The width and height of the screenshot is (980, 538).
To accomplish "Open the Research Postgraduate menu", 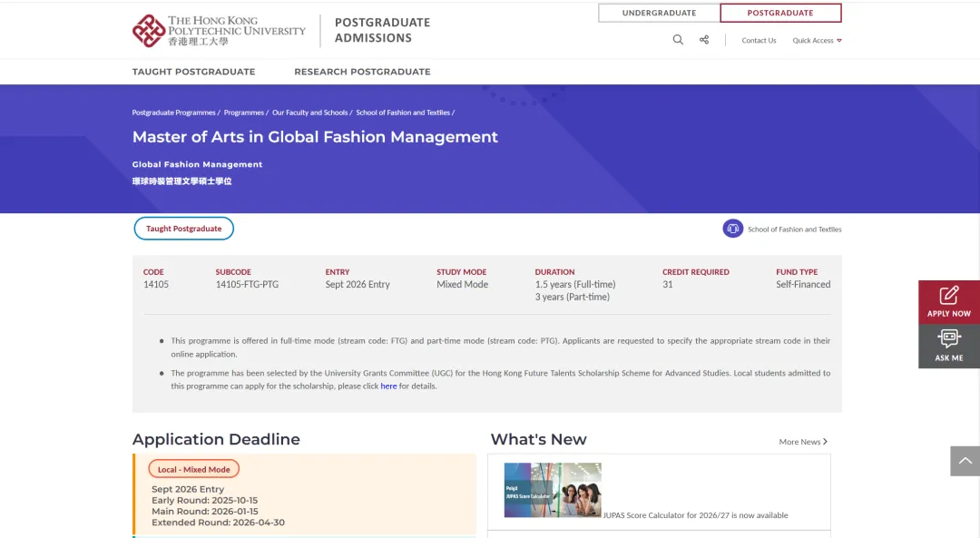I will pos(362,72).
